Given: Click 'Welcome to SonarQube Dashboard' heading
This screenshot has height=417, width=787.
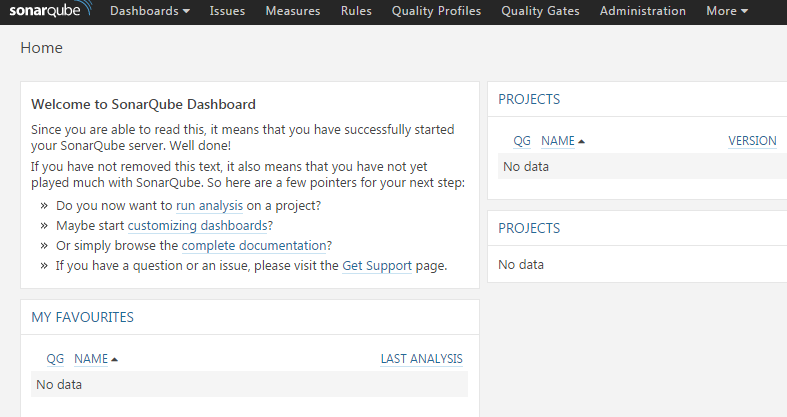Looking at the screenshot, I should tap(144, 104).
